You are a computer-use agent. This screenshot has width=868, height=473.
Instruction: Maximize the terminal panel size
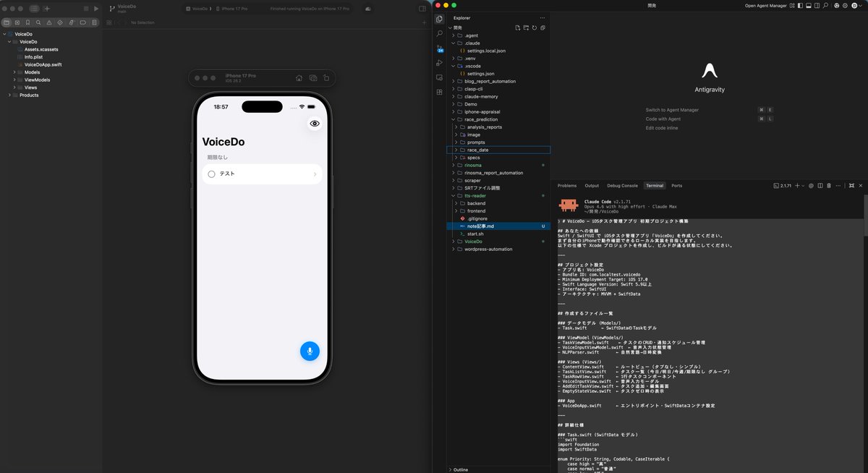(851, 186)
